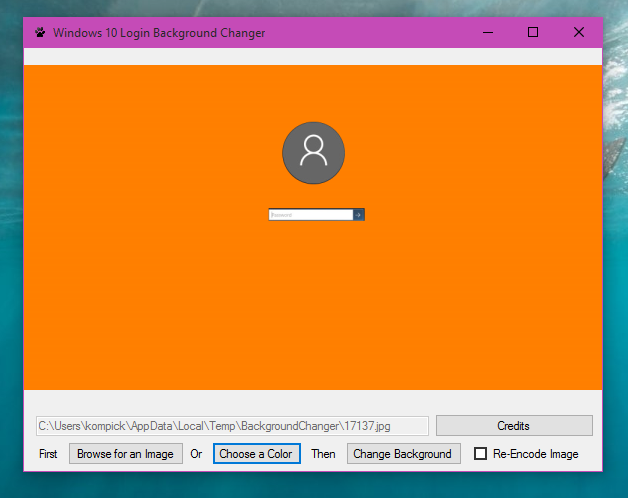Open the Credits dialog
This screenshot has width=628, height=498.
514,425
